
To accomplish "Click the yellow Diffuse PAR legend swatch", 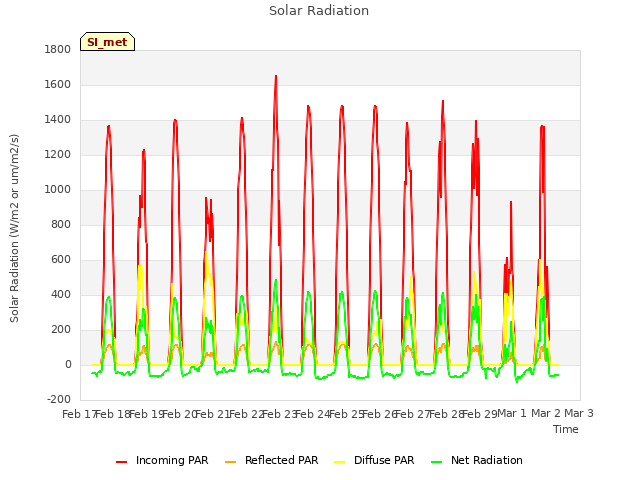I will [340, 462].
